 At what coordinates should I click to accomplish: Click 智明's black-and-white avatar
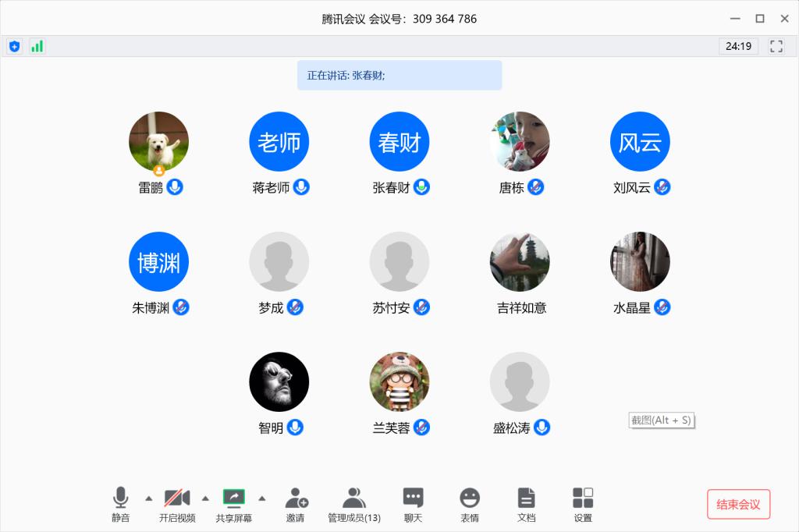point(279,381)
